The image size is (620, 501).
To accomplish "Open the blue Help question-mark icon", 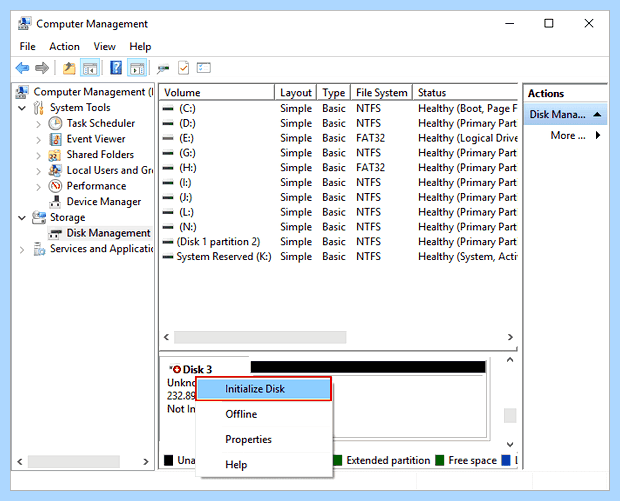I will [116, 68].
